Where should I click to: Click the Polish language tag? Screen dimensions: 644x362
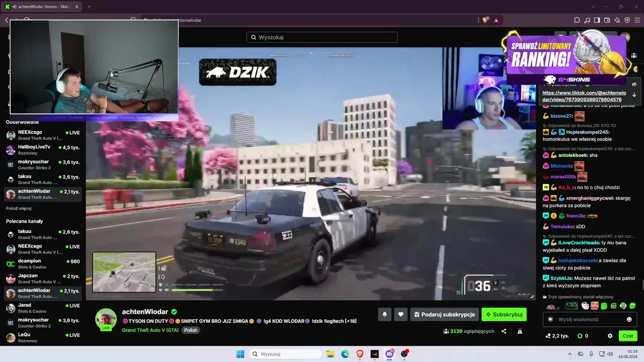tap(191, 330)
